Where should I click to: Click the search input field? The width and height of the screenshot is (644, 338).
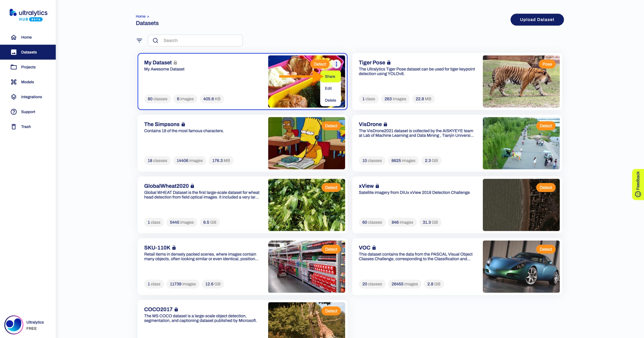[x=196, y=40]
